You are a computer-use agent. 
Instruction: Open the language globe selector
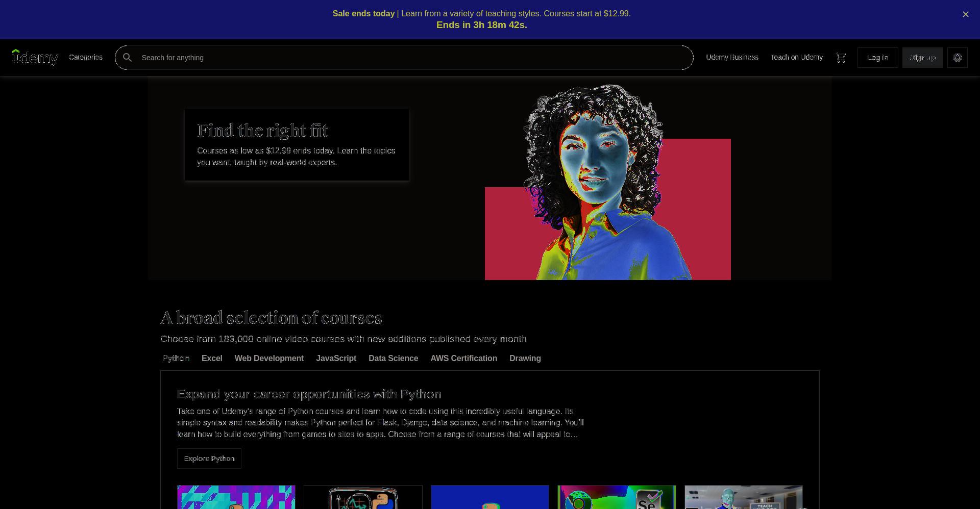958,58
